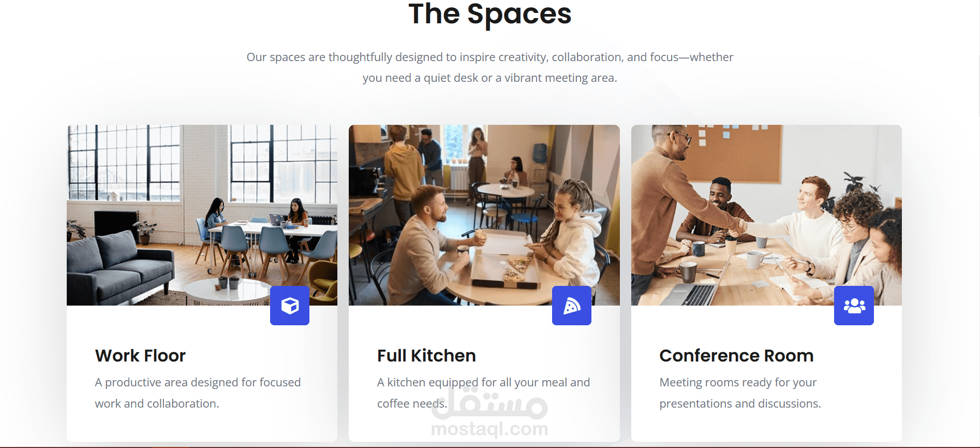Image resolution: width=980 pixels, height=448 pixels.
Task: Click The Spaces section title
Action: [x=489, y=14]
